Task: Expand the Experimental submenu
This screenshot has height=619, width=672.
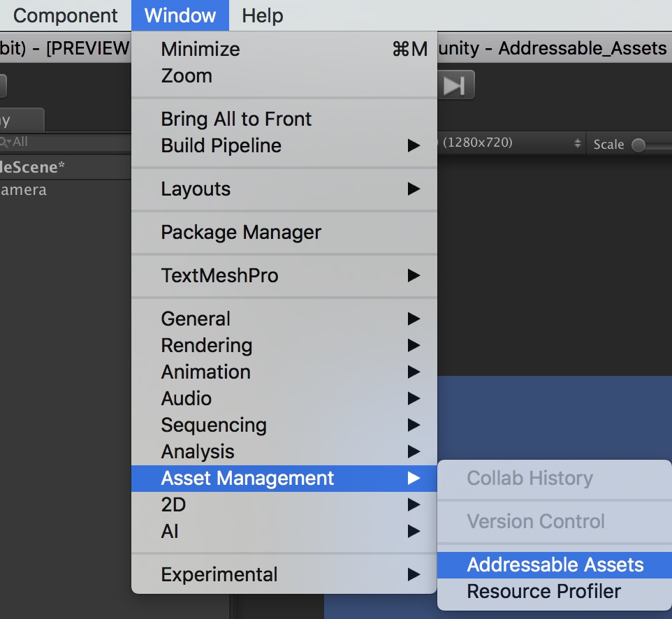Action: 219,574
